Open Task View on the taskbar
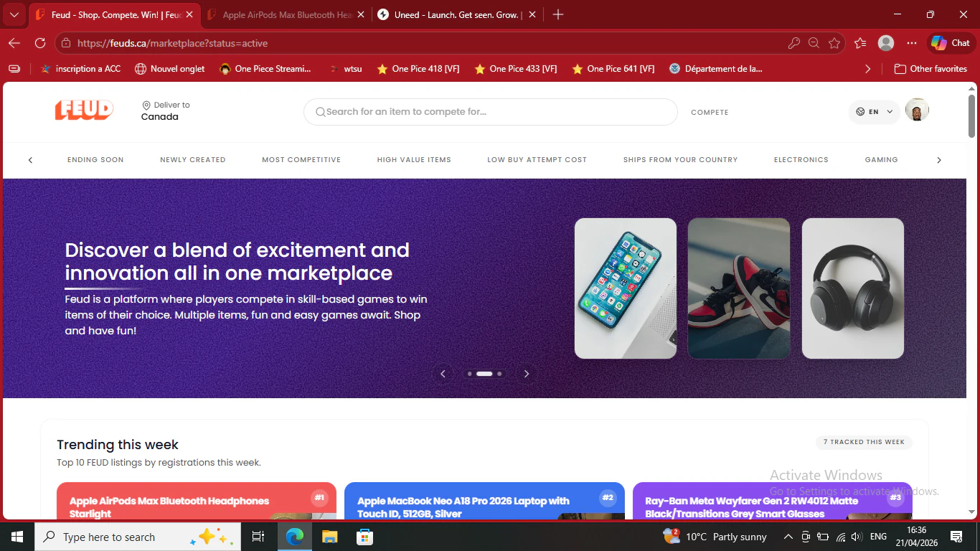This screenshot has height=551, width=980. (258, 537)
